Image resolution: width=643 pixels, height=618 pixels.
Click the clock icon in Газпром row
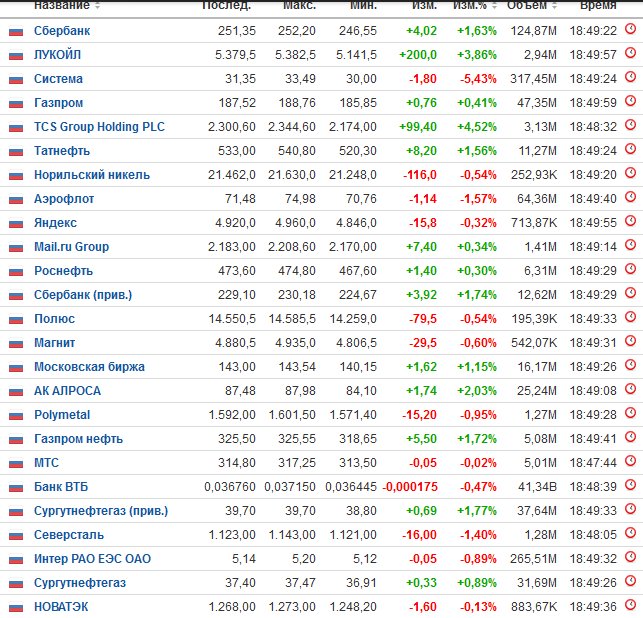[630, 101]
